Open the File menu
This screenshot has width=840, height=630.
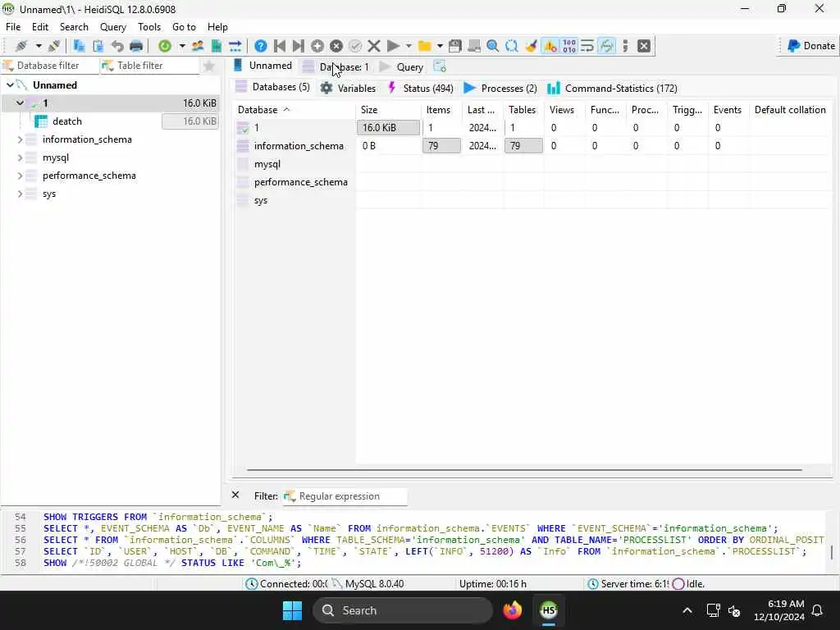pyautogui.click(x=13, y=27)
